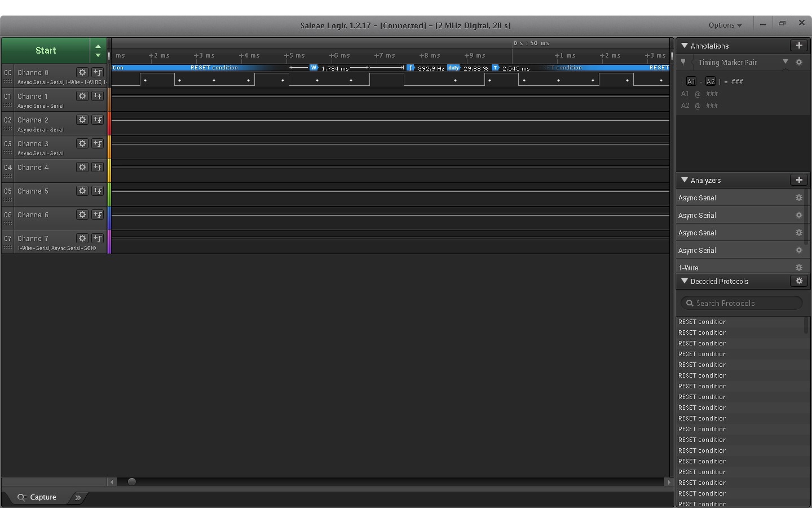Open Channel 2 settings gear
Image resolution: width=812 pixels, height=508 pixels.
(82, 120)
